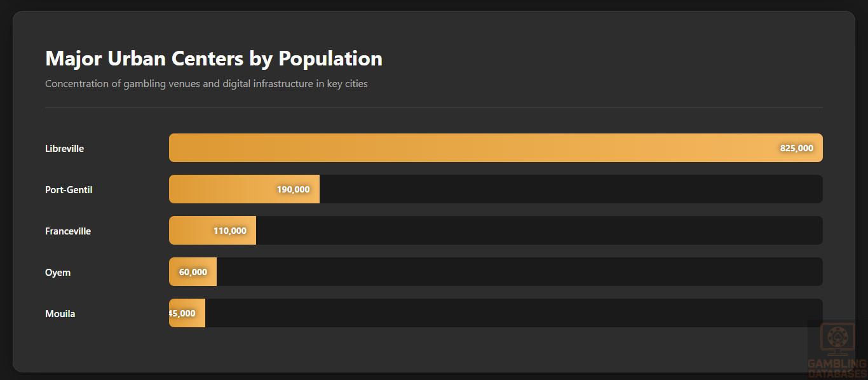868x380 pixels.
Task: Click the dark empty track of Port-Gentil bar
Action: [x=571, y=189]
